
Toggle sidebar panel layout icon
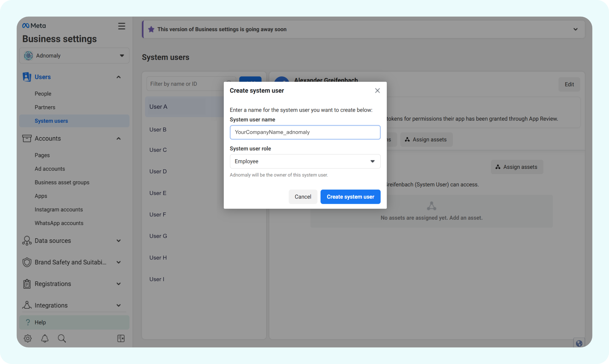point(121,339)
